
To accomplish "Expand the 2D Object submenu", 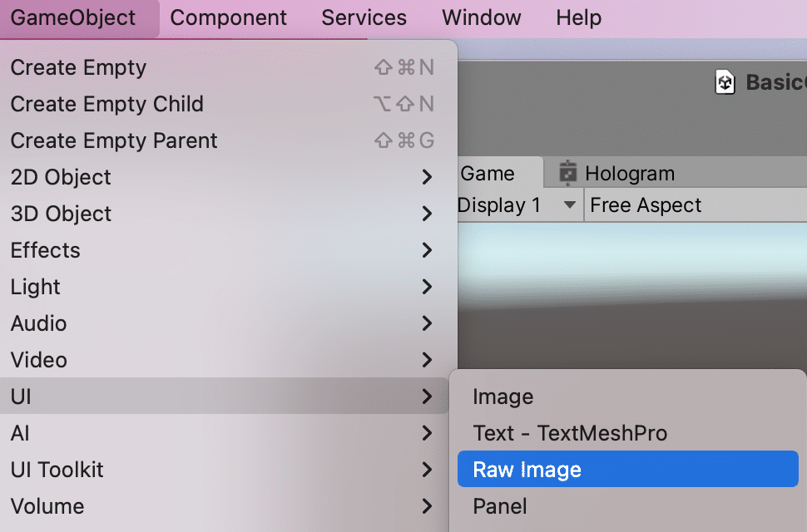I will pos(427,177).
